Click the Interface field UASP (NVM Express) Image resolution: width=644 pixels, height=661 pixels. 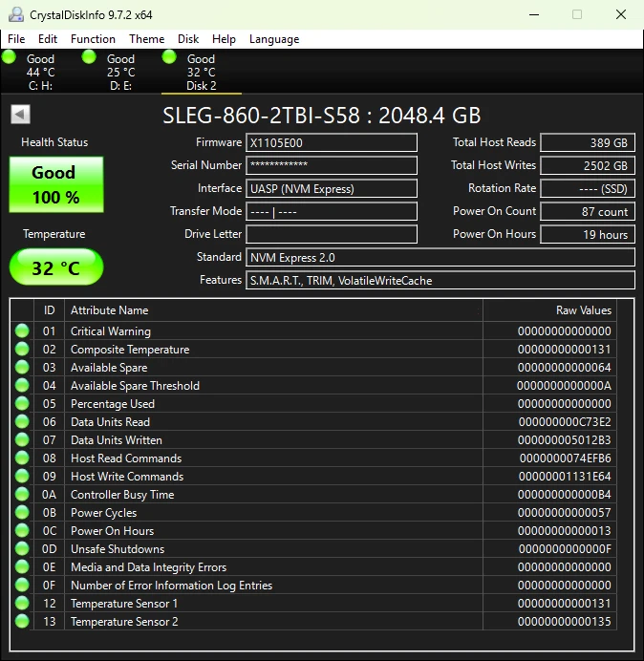click(332, 188)
